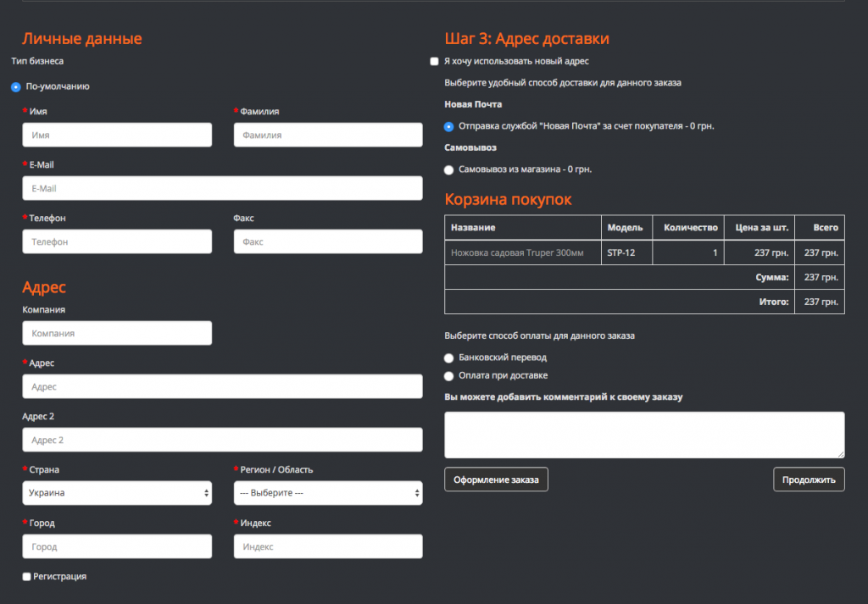Screen dimensions: 868x604
Task: Click the Телефон input field
Action: coord(117,241)
